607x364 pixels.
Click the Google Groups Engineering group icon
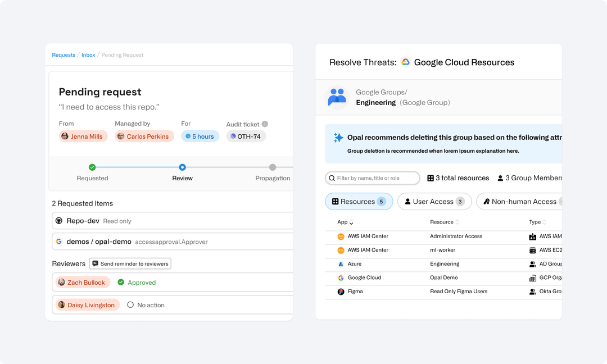pos(337,96)
